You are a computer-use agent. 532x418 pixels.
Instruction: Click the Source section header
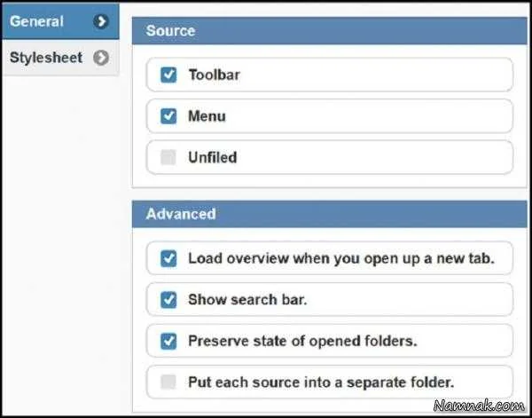(330, 31)
